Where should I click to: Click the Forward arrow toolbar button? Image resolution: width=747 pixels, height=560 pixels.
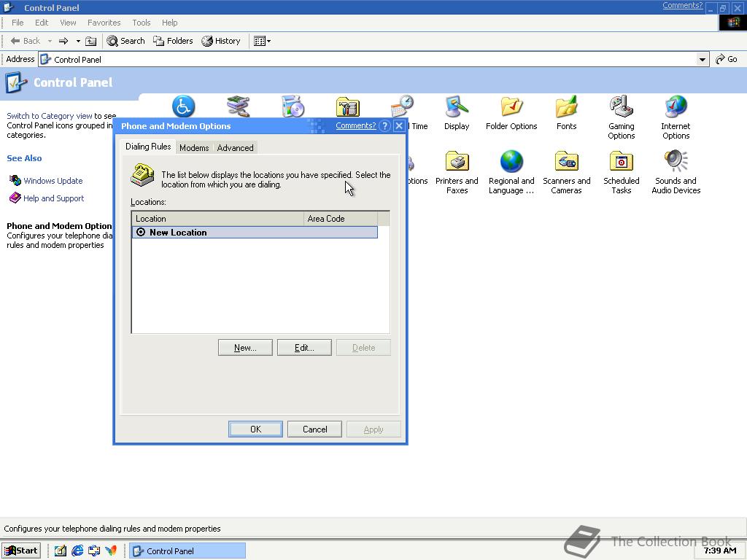click(x=63, y=41)
